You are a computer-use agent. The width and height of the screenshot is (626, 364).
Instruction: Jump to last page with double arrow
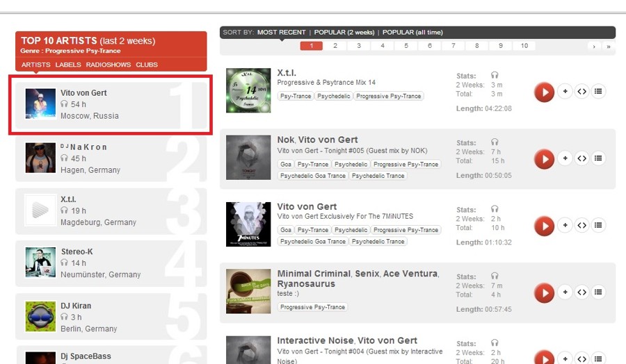609,47
